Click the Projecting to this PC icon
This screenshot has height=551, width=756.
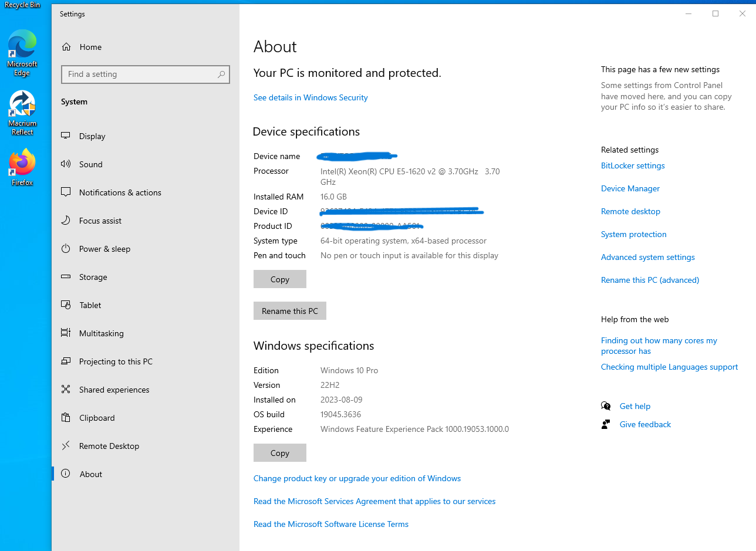66,361
